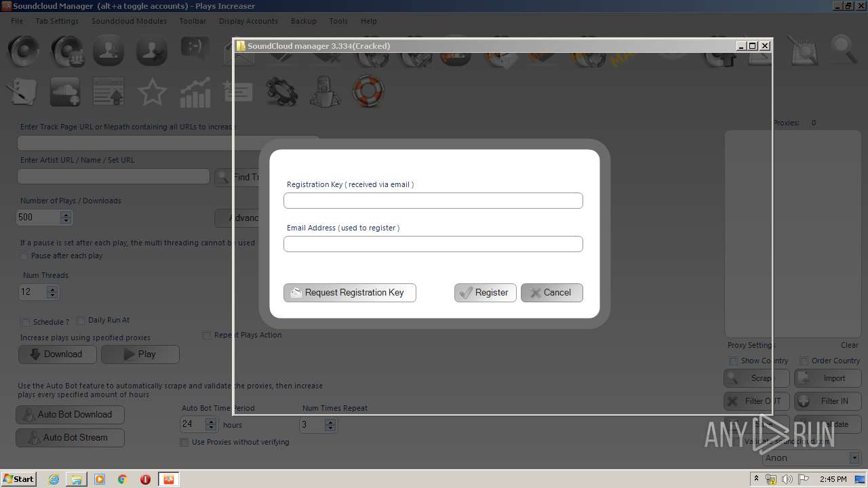The image size is (868, 488).
Task: Open the Tab Settings menu
Action: pos(57,21)
